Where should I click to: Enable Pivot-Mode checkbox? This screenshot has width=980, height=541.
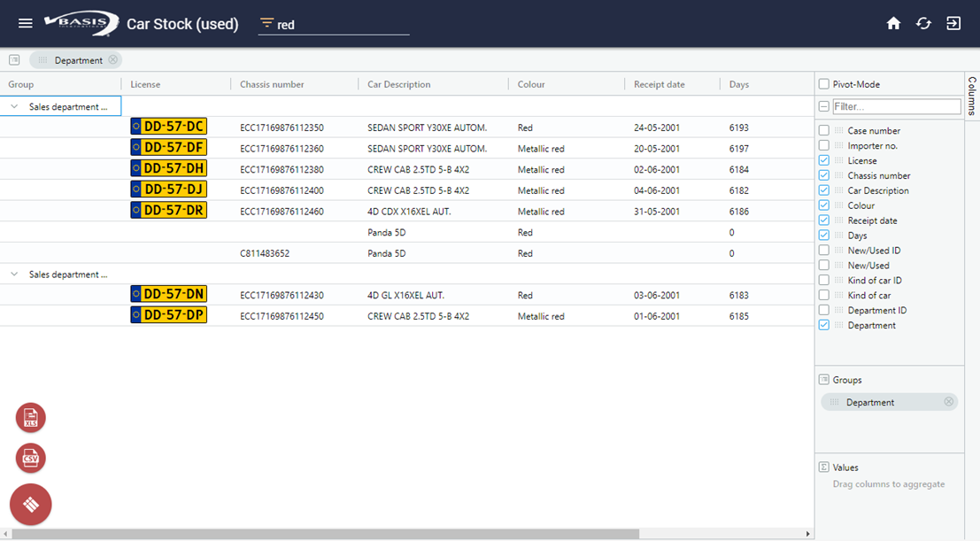tap(824, 84)
